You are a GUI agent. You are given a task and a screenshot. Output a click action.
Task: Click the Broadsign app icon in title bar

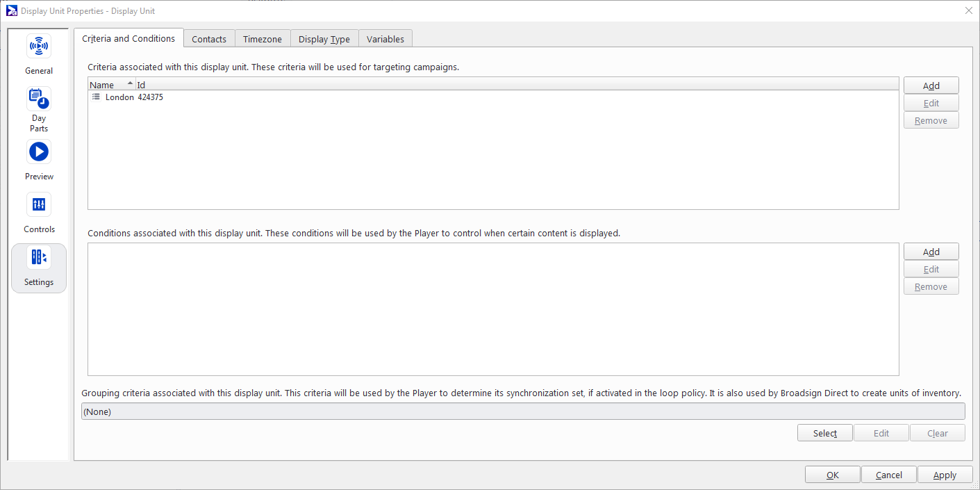tap(12, 10)
